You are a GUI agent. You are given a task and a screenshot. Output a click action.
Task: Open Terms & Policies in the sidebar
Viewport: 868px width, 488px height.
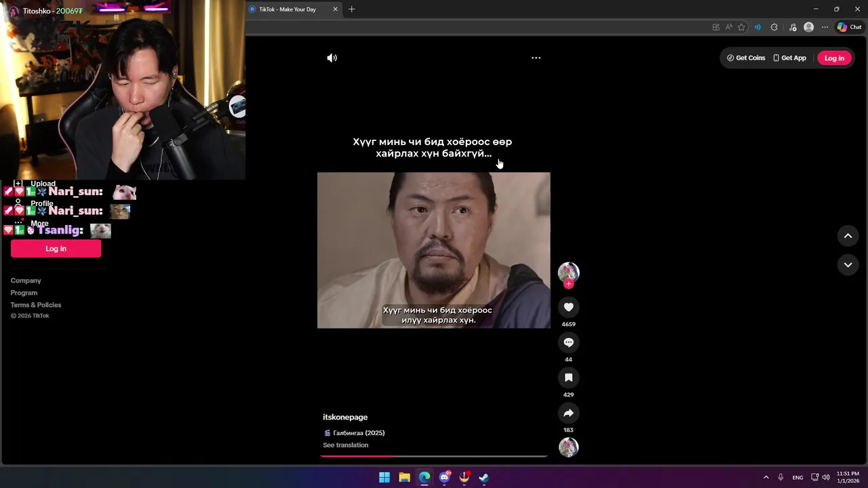pyautogui.click(x=36, y=305)
